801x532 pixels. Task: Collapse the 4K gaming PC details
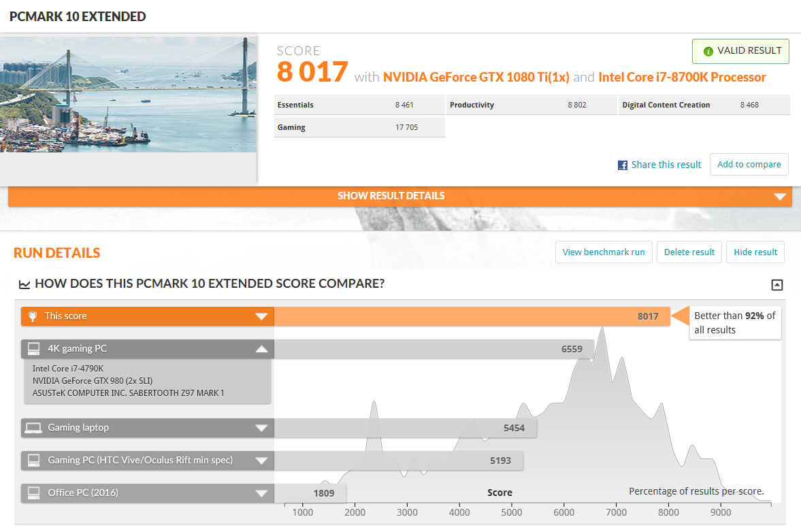(x=261, y=349)
